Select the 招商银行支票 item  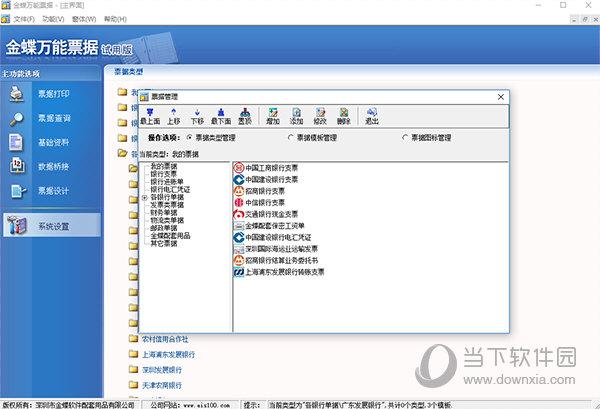click(x=259, y=191)
